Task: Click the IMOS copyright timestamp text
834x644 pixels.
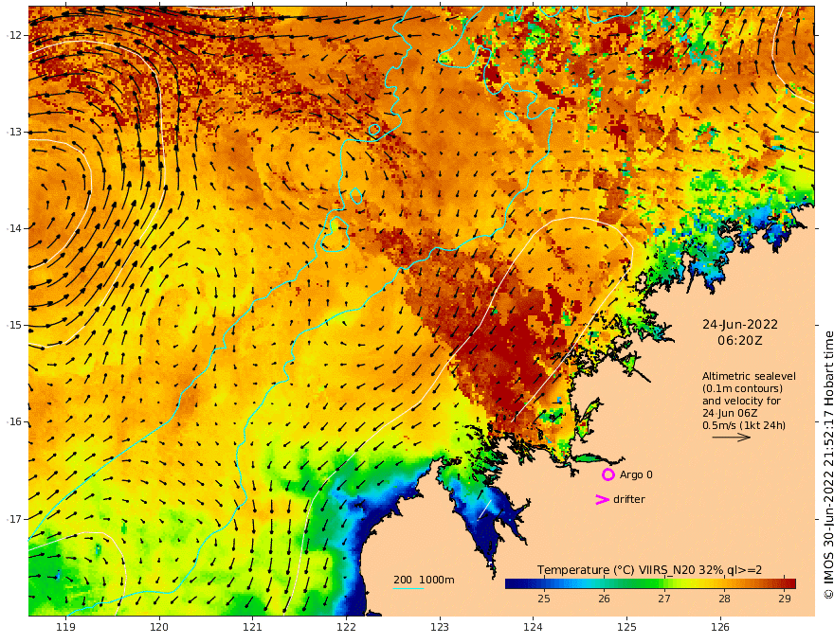Action: coord(828,465)
